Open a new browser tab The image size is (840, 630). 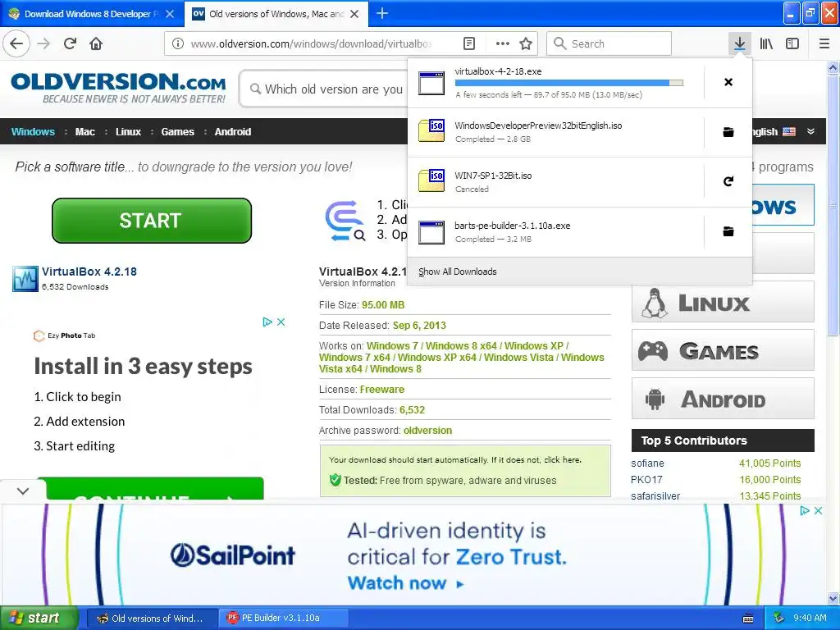click(382, 13)
